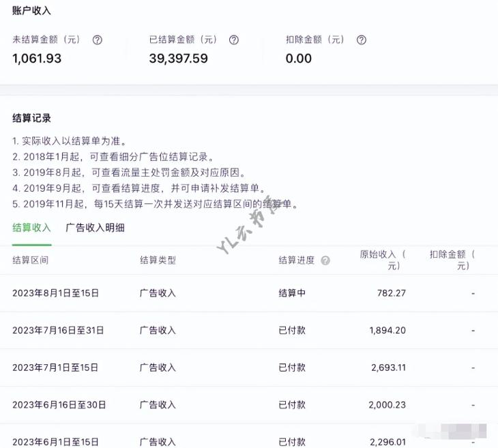Click 广告收入 type in the 6月16日至30日 row
The height and width of the screenshot is (448, 498).
(158, 405)
